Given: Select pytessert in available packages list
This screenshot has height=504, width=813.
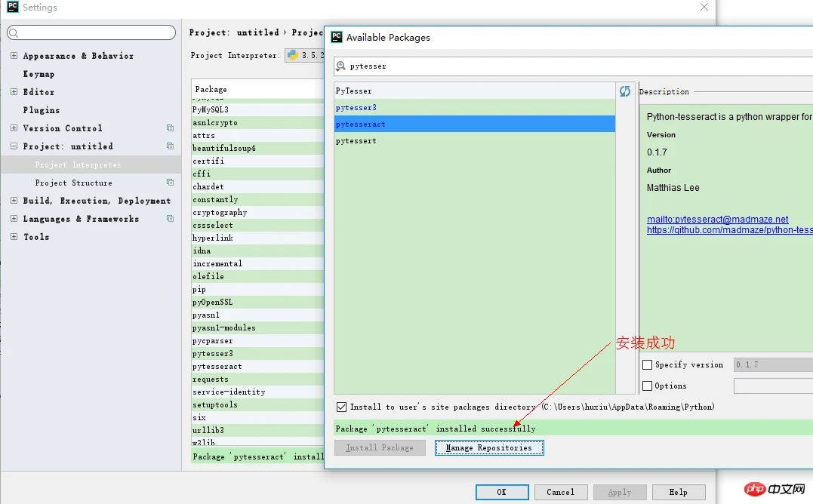Looking at the screenshot, I should pos(474,141).
